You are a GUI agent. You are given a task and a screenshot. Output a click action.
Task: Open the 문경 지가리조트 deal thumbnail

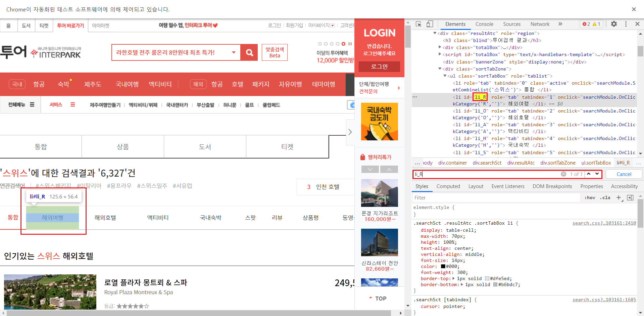pyautogui.click(x=380, y=193)
